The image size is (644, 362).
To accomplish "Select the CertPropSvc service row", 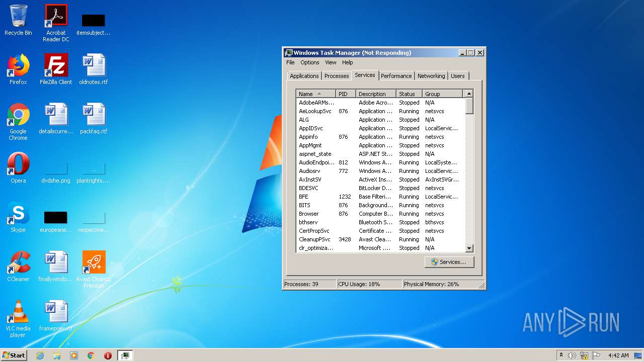I will [380, 231].
